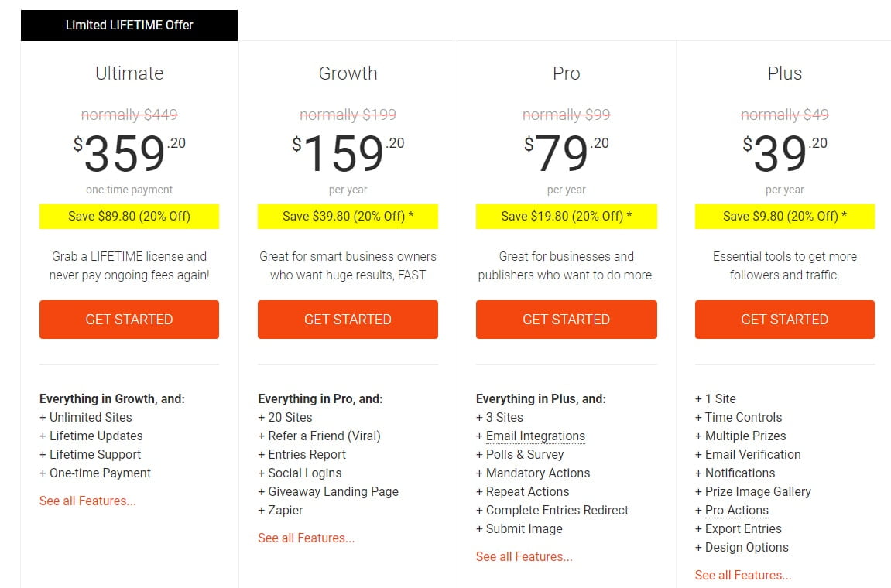Open See all Features in Growth column
The width and height of the screenshot is (891, 588).
[306, 538]
